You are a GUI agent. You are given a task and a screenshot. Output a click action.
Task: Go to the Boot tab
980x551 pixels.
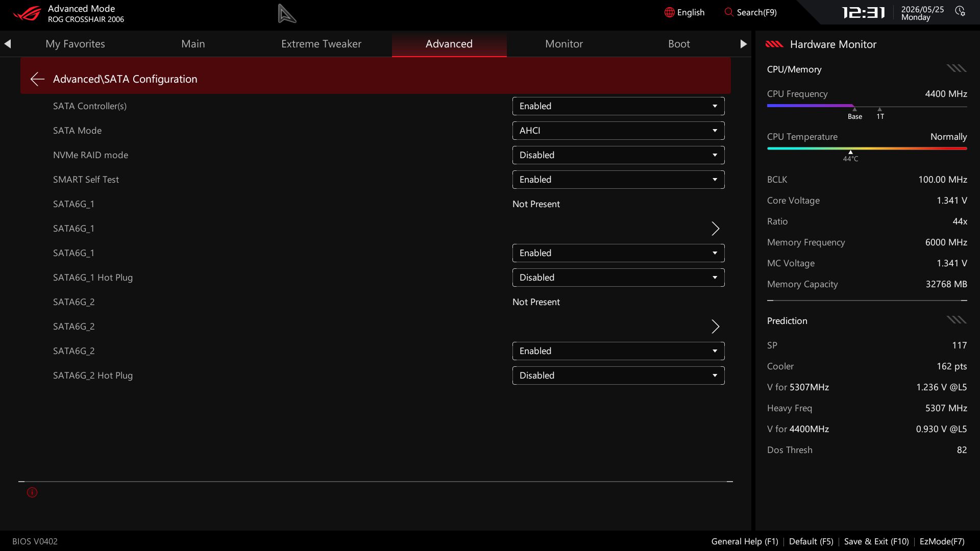(x=679, y=44)
